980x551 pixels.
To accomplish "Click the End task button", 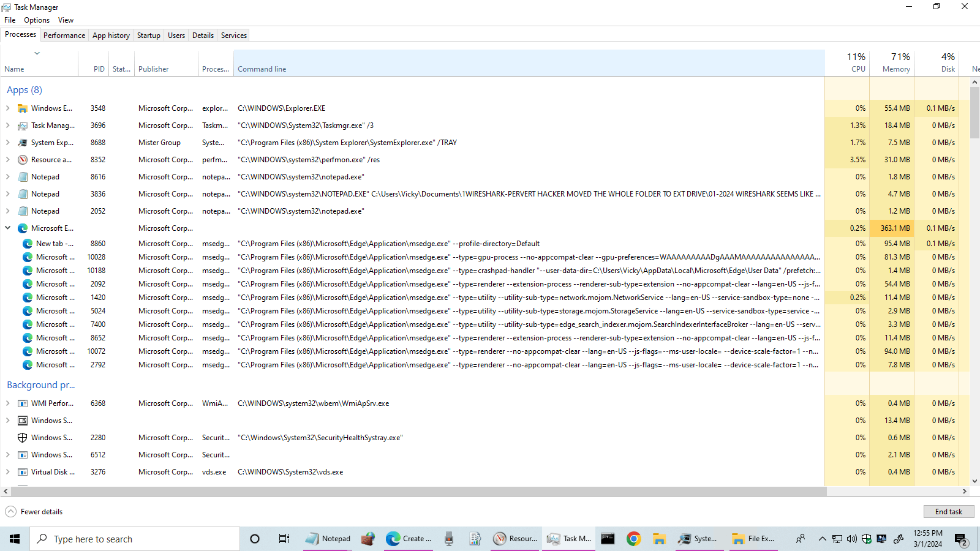I will coord(949,512).
